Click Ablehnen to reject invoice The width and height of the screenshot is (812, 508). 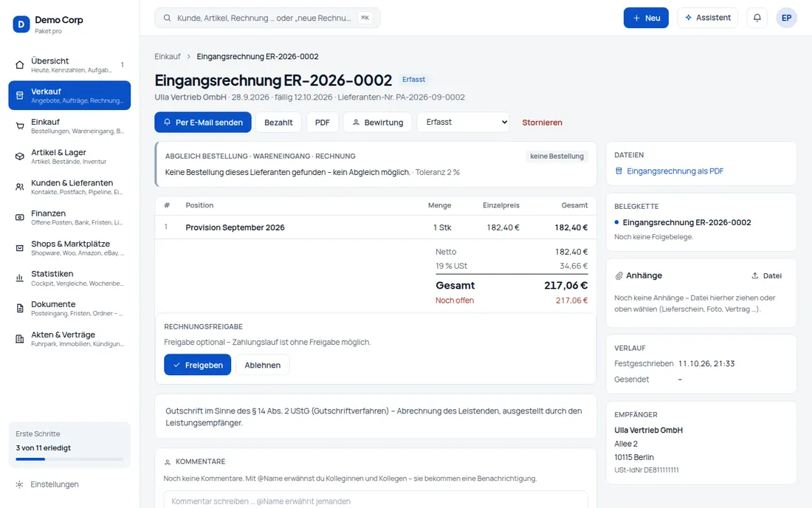tap(263, 365)
